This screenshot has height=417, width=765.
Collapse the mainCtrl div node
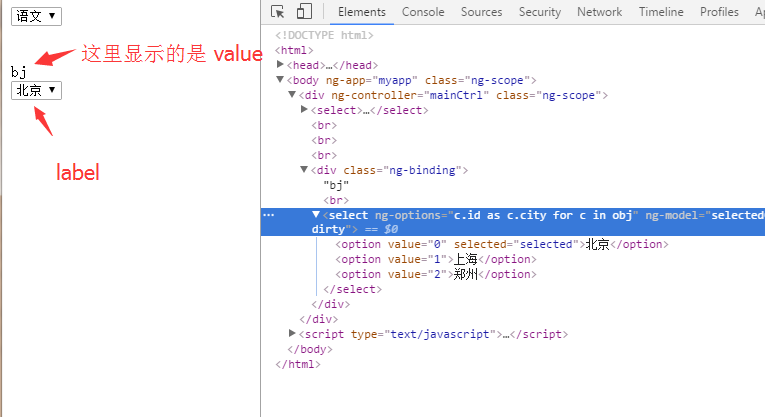293,95
